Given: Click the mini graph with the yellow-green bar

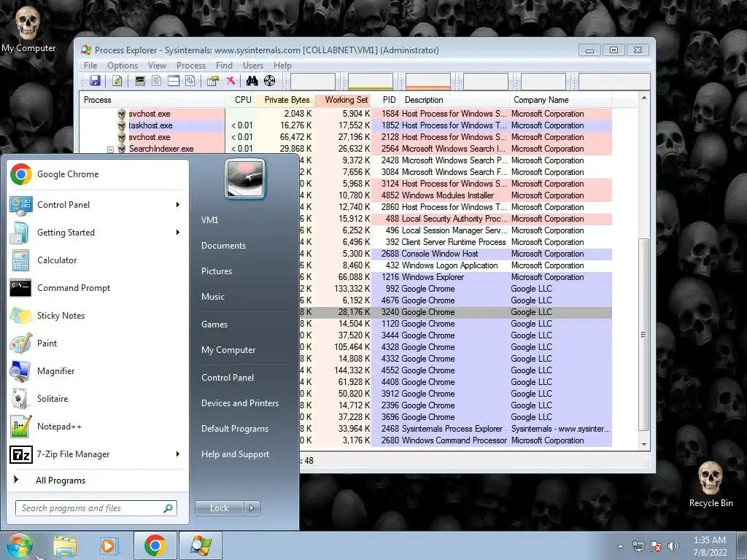Looking at the screenshot, I should pos(371,82).
